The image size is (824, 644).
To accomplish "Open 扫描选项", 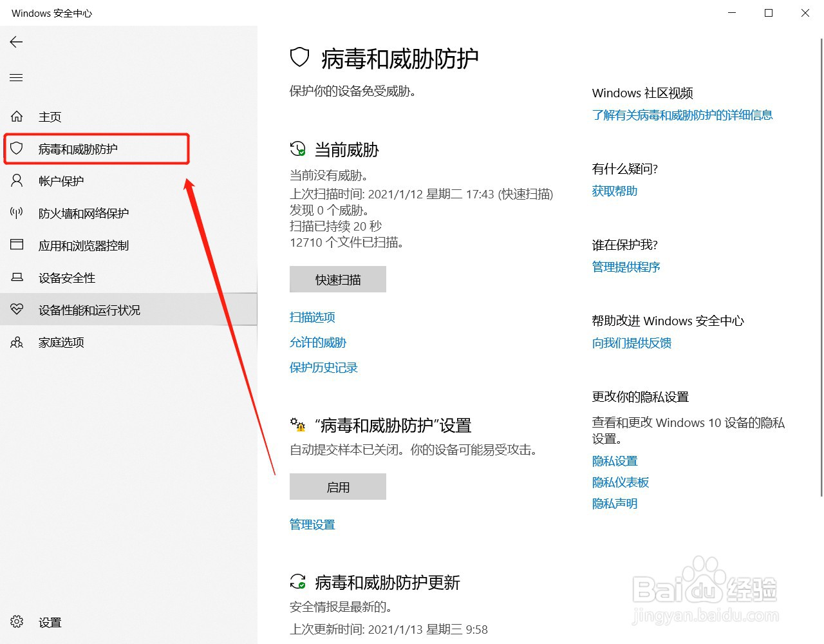I will [x=312, y=317].
